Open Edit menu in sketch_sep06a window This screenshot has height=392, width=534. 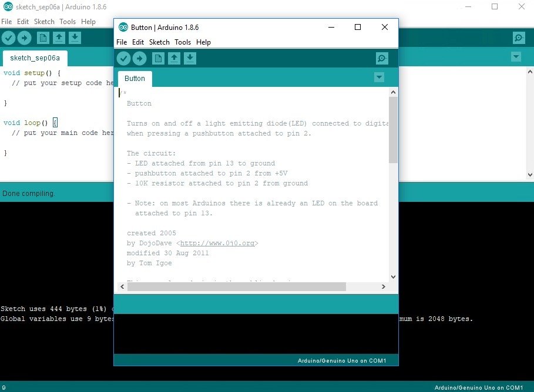click(23, 22)
